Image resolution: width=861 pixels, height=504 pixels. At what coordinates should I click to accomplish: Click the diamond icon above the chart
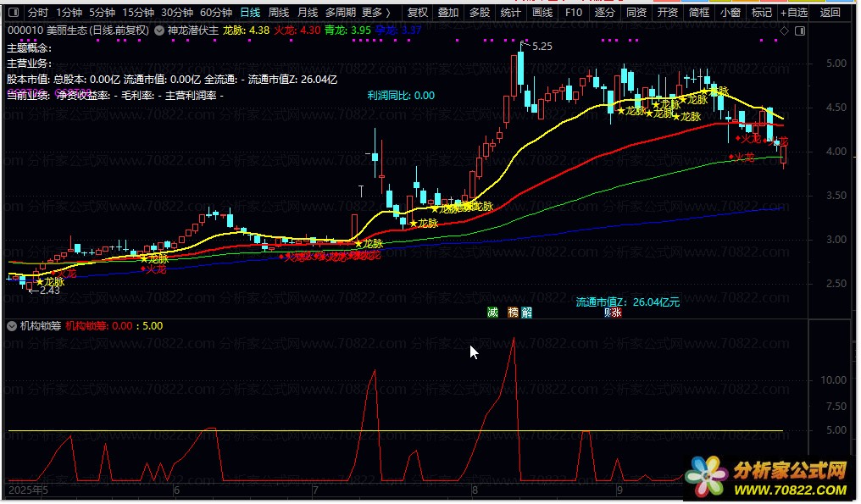784,30
